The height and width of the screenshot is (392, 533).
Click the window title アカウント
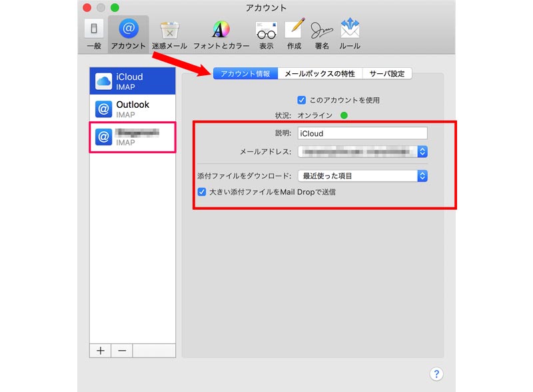(x=266, y=7)
